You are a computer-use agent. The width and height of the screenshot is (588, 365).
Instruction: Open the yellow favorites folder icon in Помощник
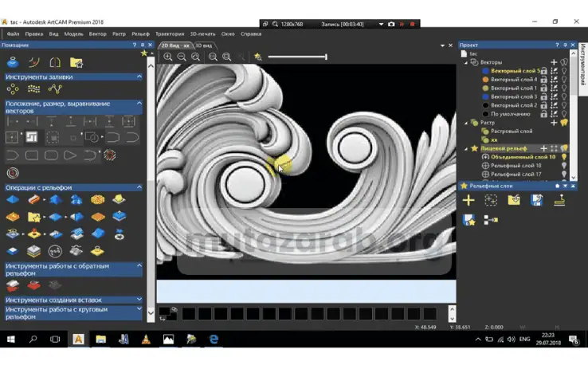coord(76,62)
